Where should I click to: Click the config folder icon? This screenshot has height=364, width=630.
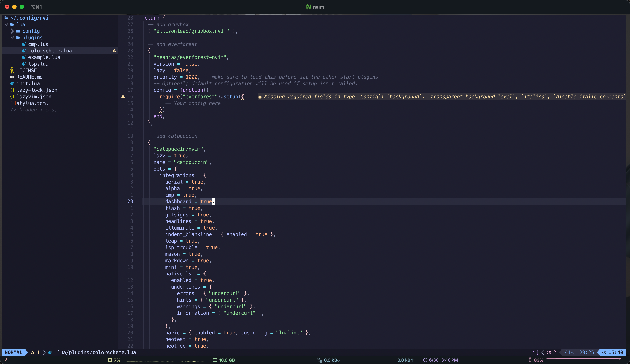point(18,31)
